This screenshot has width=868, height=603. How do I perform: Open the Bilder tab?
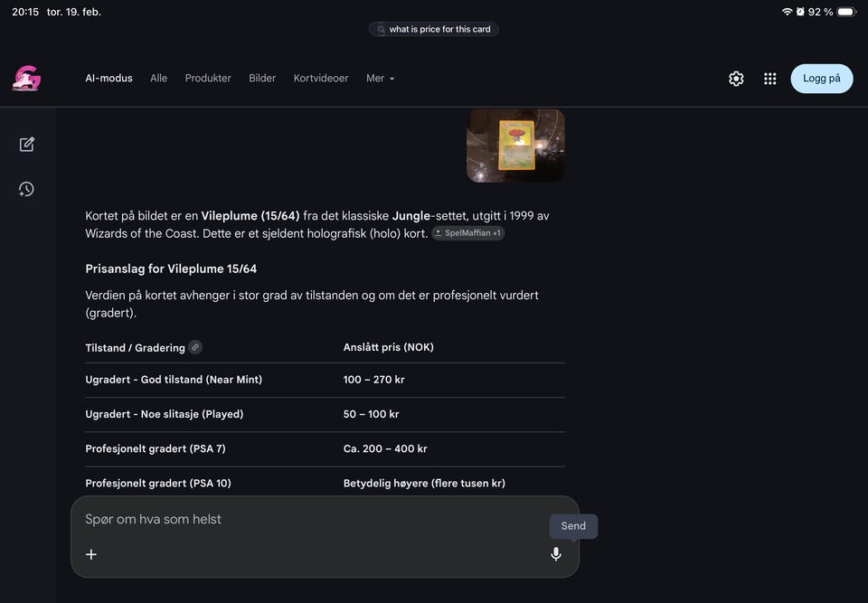tap(262, 79)
